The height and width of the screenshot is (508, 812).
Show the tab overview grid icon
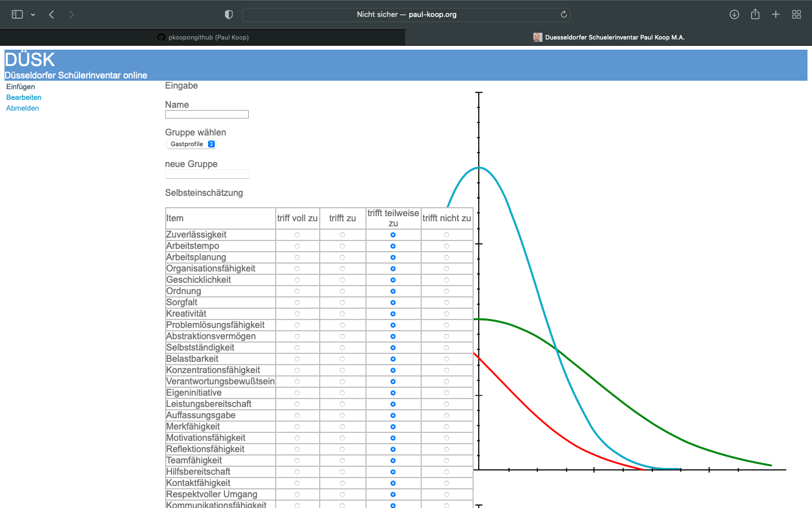coord(796,15)
